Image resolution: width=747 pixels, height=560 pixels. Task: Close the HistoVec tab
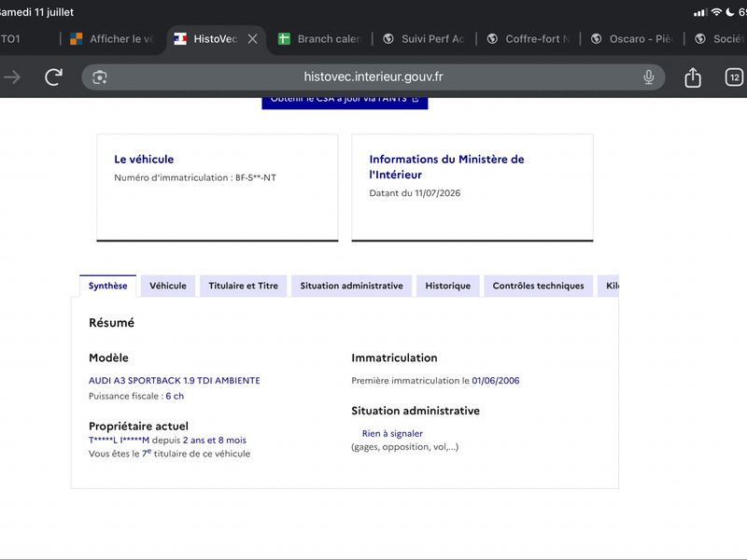[x=252, y=39]
